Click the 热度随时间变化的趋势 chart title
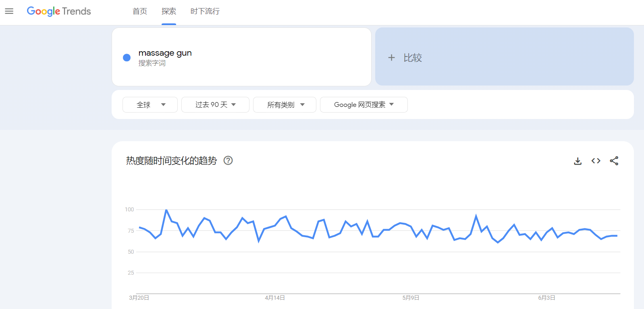Screen dimensions: 644x309 [171, 161]
